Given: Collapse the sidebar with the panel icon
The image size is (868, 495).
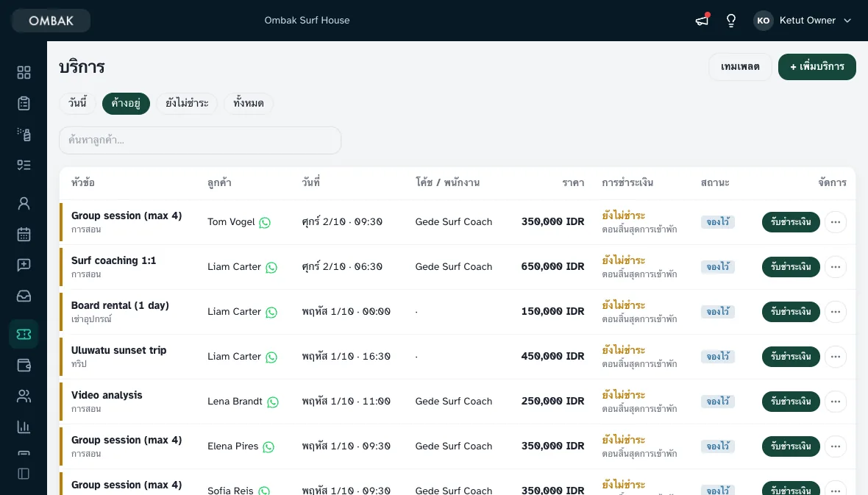Looking at the screenshot, I should tap(24, 474).
